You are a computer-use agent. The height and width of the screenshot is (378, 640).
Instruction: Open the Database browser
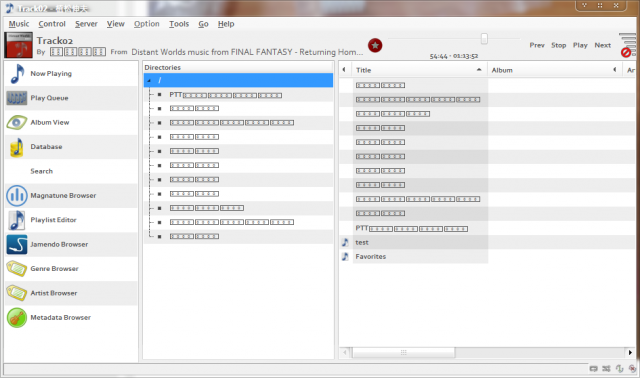pyautogui.click(x=71, y=147)
